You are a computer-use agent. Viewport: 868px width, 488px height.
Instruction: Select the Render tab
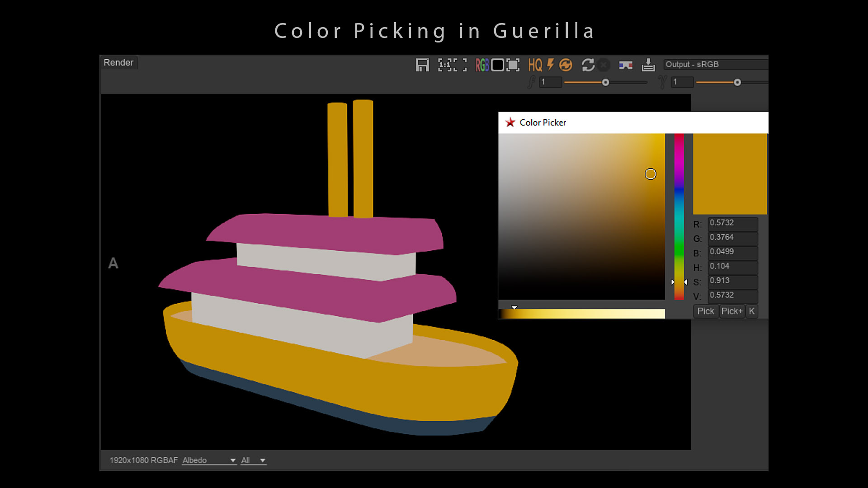click(118, 62)
